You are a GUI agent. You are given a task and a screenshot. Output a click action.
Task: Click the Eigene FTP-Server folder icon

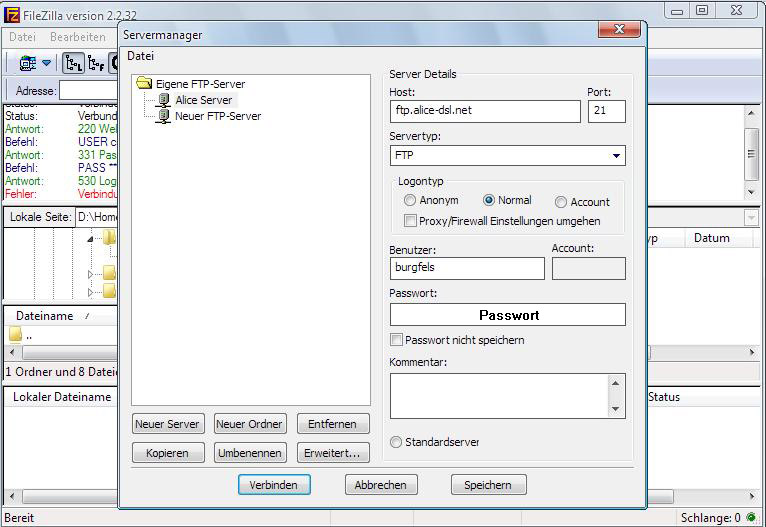(144, 84)
